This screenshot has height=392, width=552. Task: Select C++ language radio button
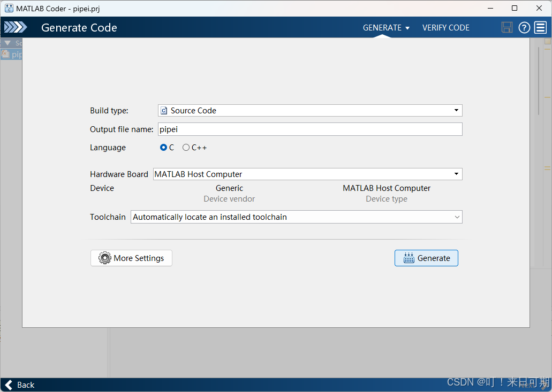tap(186, 148)
